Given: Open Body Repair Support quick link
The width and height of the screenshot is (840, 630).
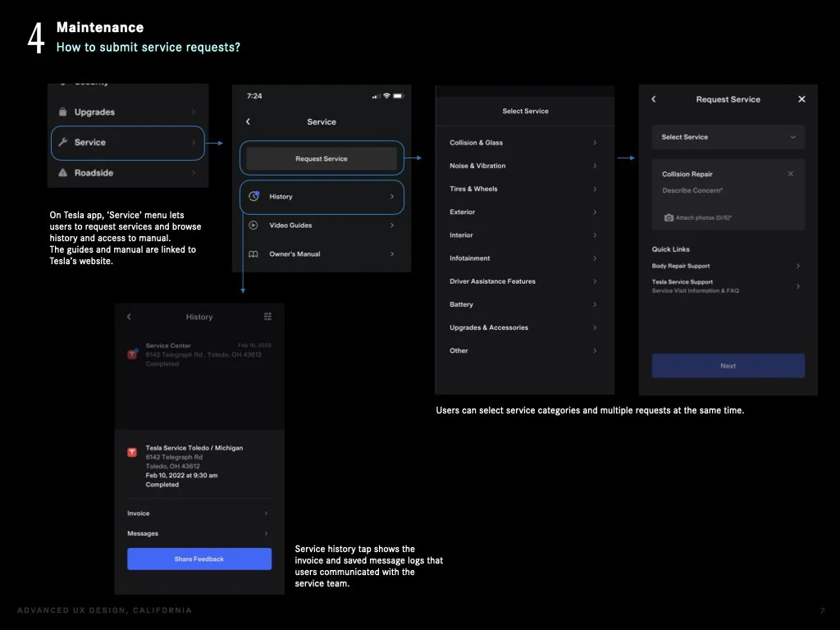Looking at the screenshot, I should click(x=728, y=266).
